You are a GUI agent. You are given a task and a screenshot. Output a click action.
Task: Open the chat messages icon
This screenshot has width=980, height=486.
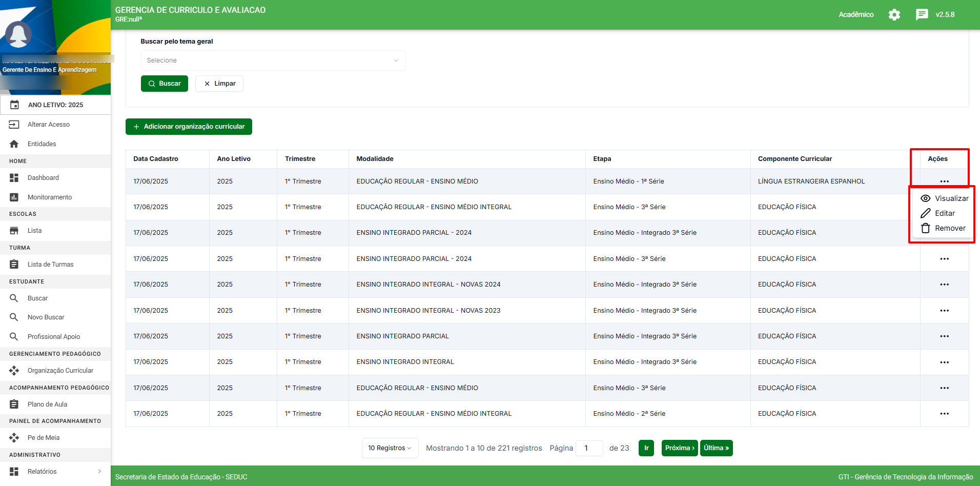point(922,15)
